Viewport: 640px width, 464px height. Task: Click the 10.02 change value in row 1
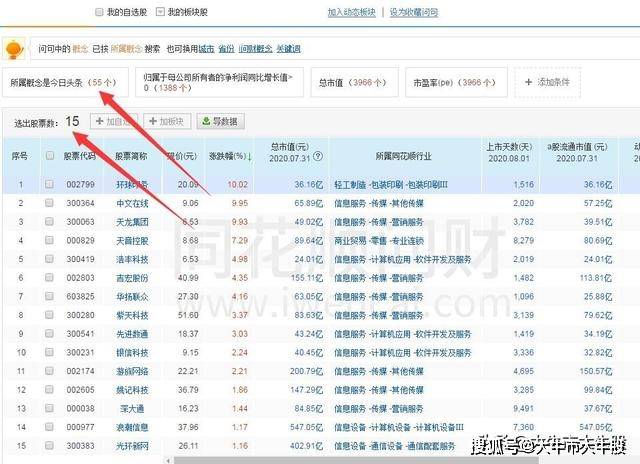tap(238, 185)
